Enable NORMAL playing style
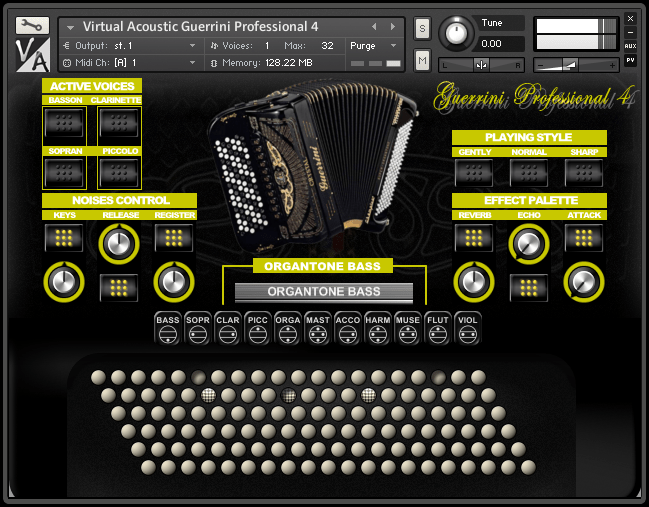The image size is (649, 507). tap(529, 173)
